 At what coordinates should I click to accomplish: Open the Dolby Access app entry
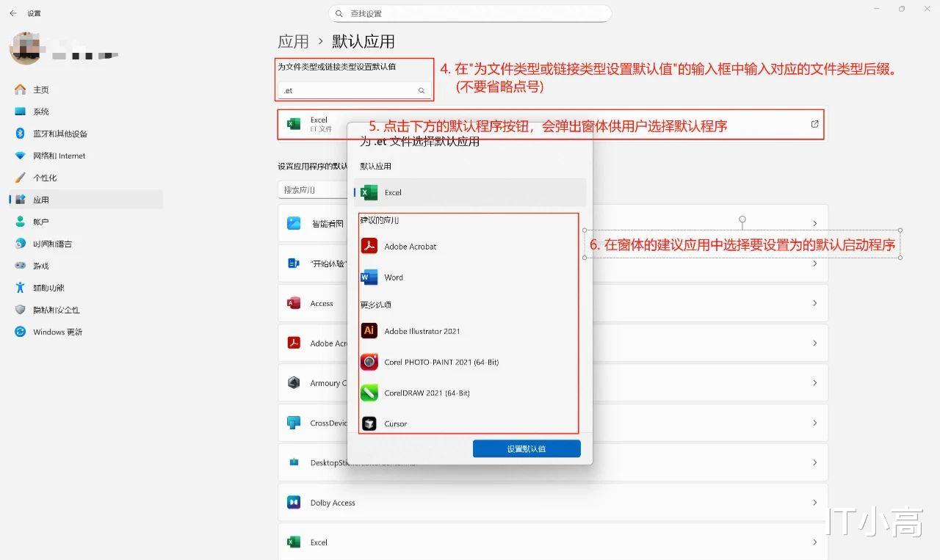pyautogui.click(x=553, y=503)
